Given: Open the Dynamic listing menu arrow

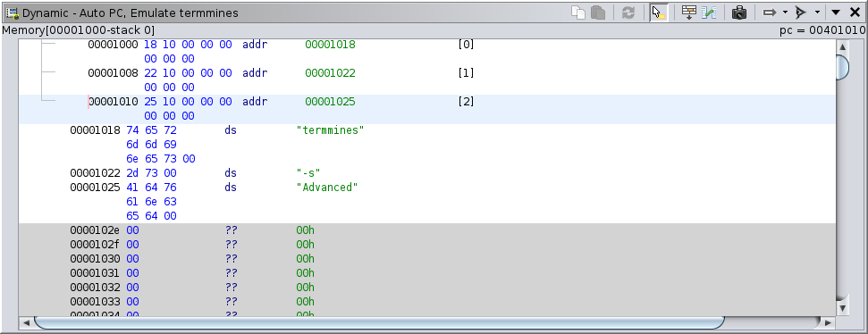Looking at the screenshot, I should click(x=836, y=13).
